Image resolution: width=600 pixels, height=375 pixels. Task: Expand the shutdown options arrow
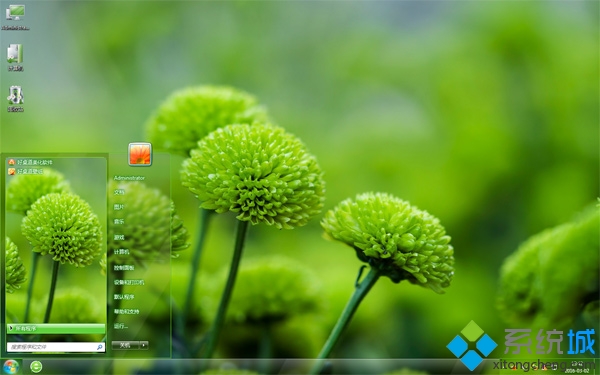coord(144,345)
